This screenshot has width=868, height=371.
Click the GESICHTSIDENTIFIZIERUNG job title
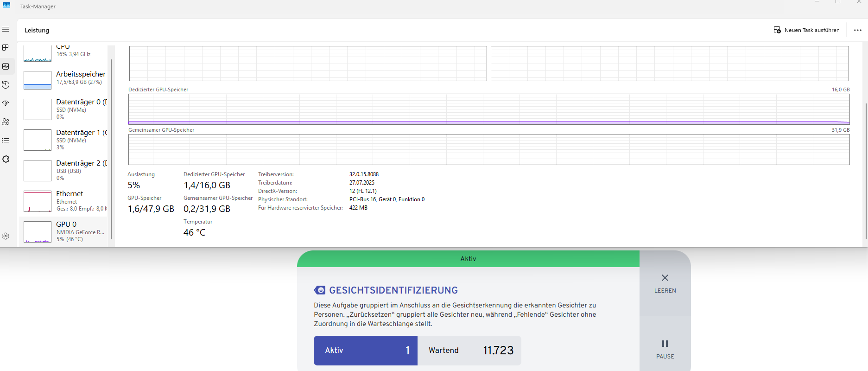point(393,290)
